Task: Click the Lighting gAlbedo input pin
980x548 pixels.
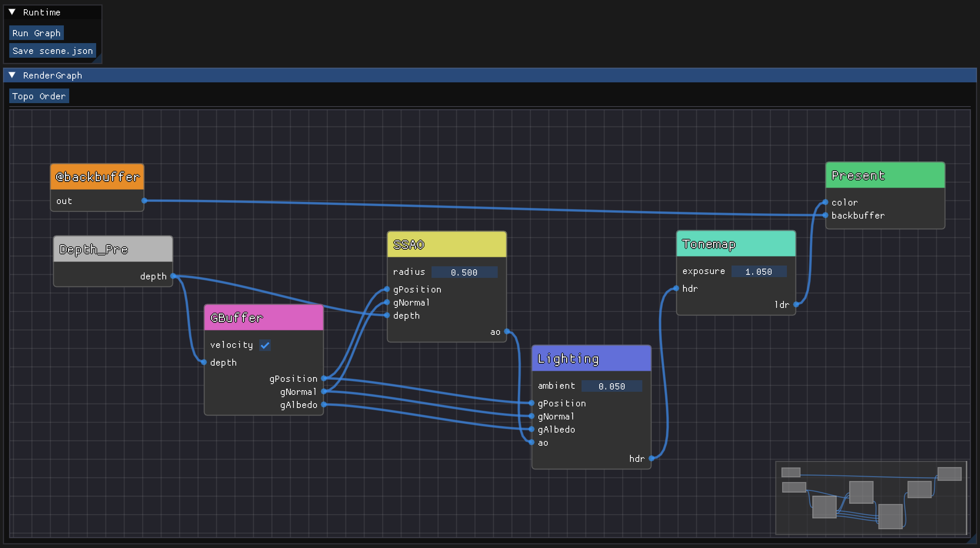Action: [x=532, y=429]
